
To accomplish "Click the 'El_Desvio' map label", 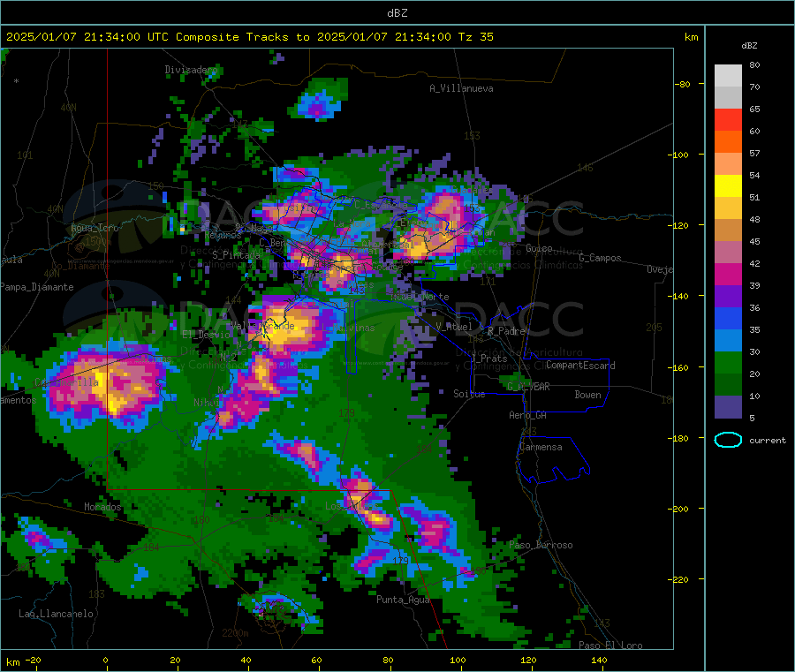I will 207,335.
